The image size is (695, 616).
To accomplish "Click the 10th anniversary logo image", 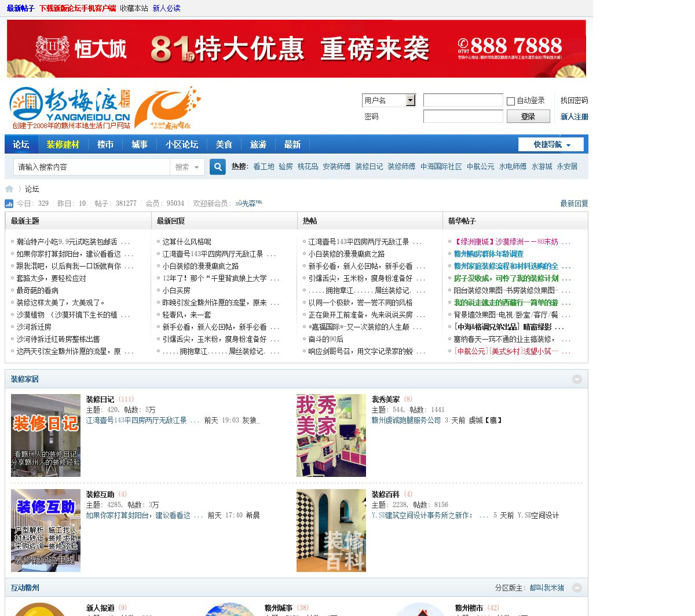I will coord(167,108).
